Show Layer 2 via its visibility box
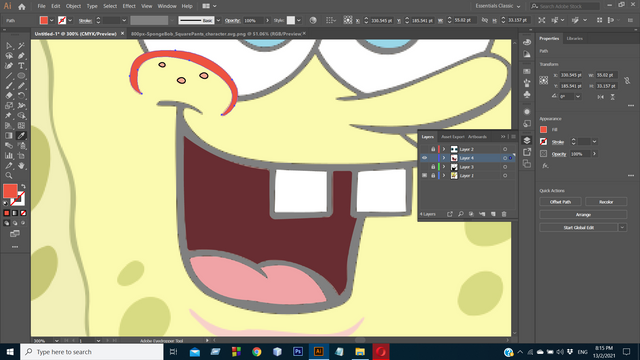Image resolution: width=640 pixels, height=360 pixels. click(424, 149)
